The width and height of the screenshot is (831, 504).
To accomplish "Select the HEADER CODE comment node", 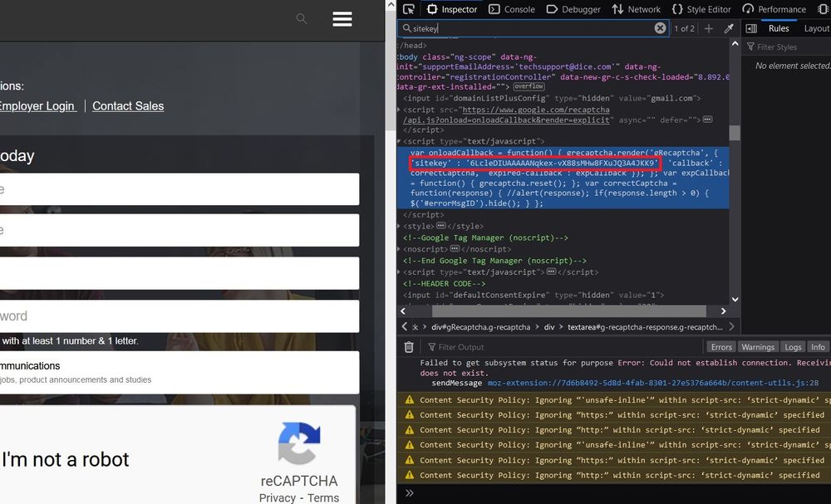I will (x=444, y=284).
